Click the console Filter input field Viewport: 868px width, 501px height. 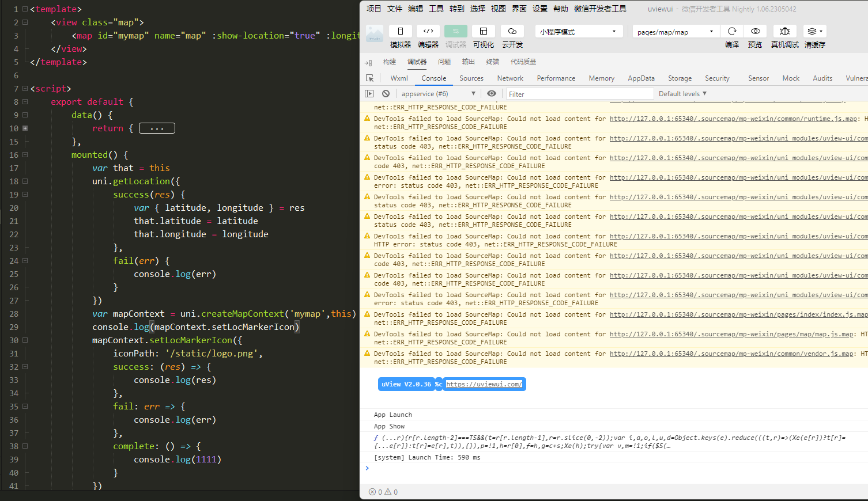579,94
